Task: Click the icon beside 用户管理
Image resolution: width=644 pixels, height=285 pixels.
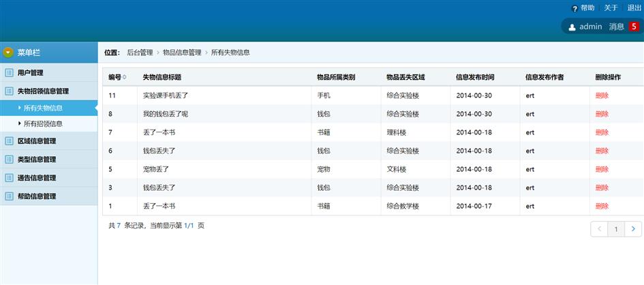Action: pos(9,73)
